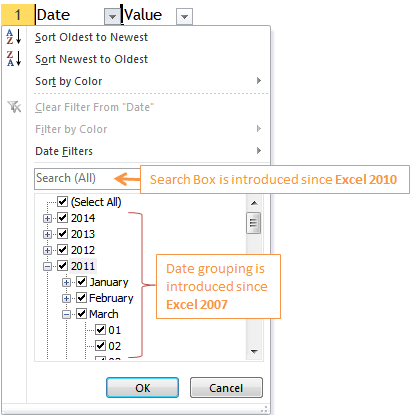Open the Sort by Color submenu
Viewport: 416px width, 418px height.
(148, 81)
